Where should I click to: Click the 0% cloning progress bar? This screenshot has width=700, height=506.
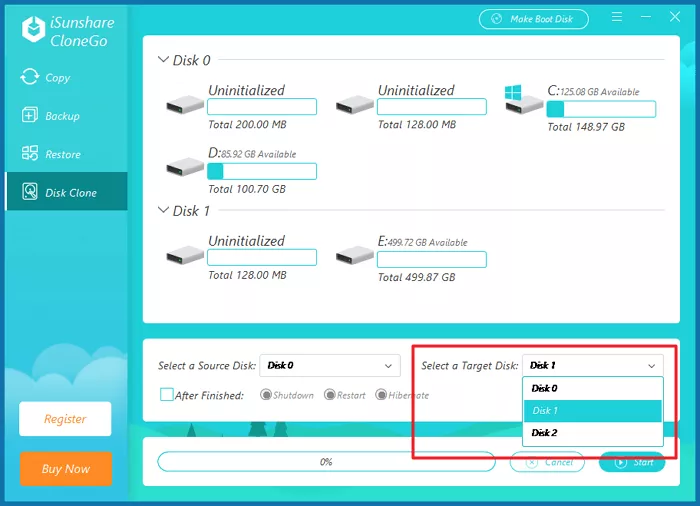tap(326, 461)
